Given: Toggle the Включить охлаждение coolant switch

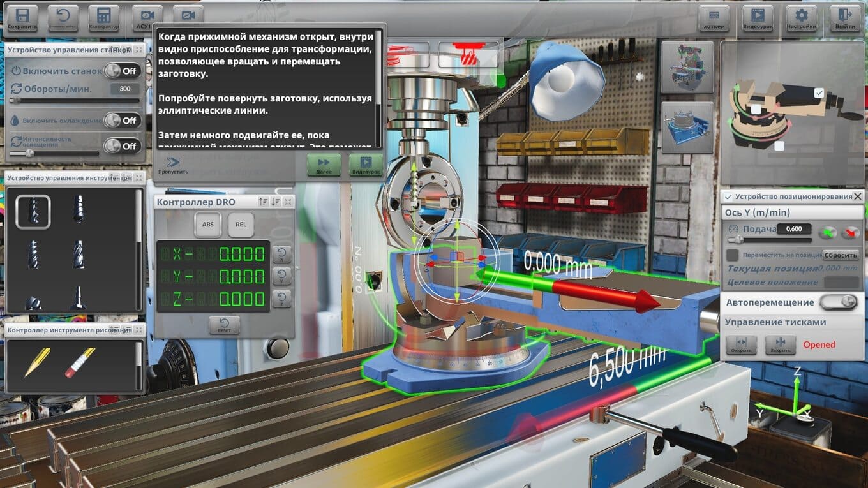Looking at the screenshot, I should click(x=123, y=121).
